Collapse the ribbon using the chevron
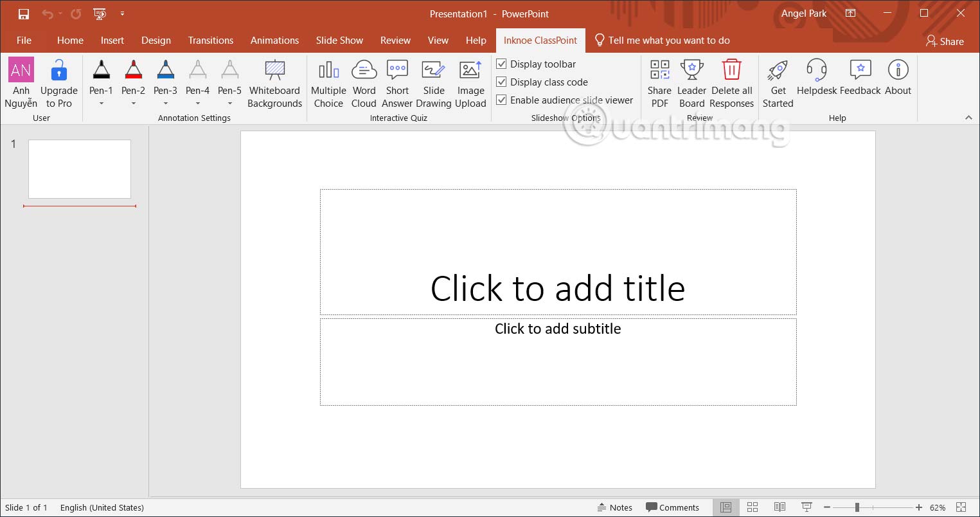The height and width of the screenshot is (517, 980). tap(968, 118)
